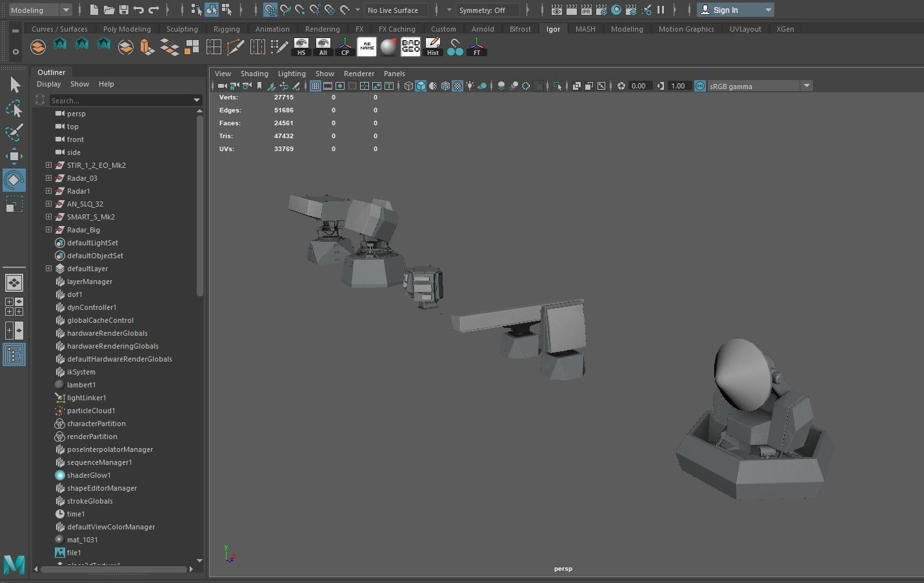
Task: Open the Renderer panel menu
Action: tap(359, 74)
